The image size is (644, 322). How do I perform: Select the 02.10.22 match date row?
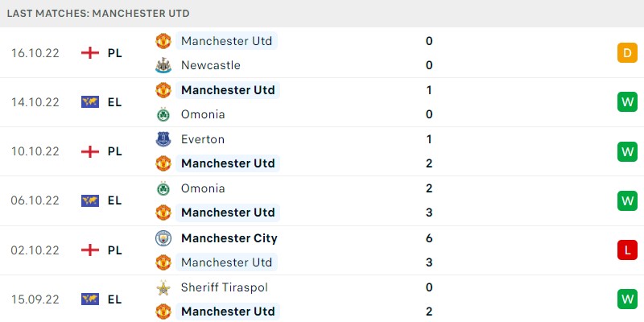(322, 250)
